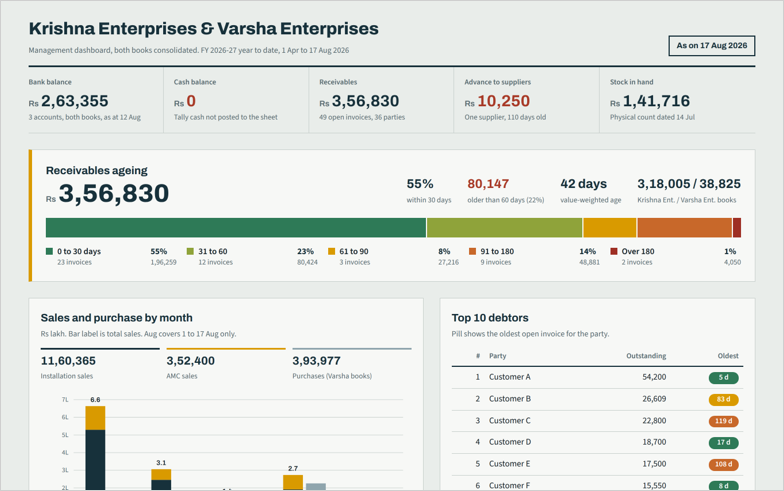This screenshot has height=491, width=784.
Task: Click the 48,881 amount under 14%
Action: click(x=590, y=262)
